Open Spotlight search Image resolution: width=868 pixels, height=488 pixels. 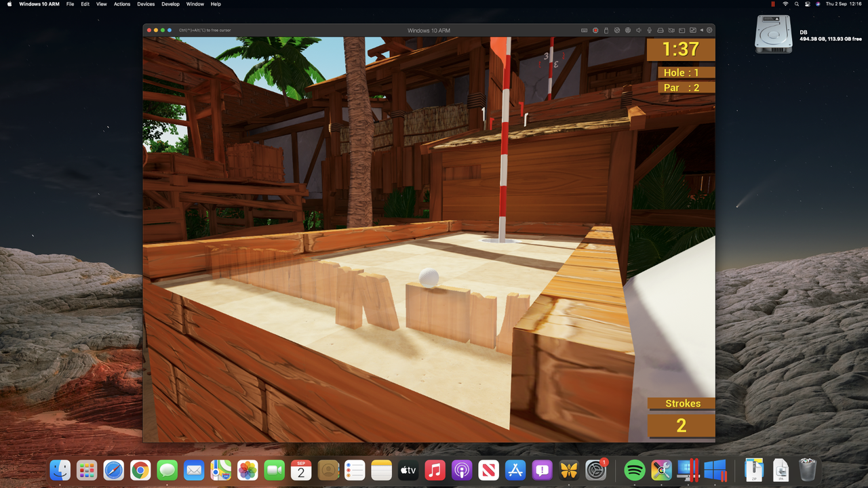[797, 4]
